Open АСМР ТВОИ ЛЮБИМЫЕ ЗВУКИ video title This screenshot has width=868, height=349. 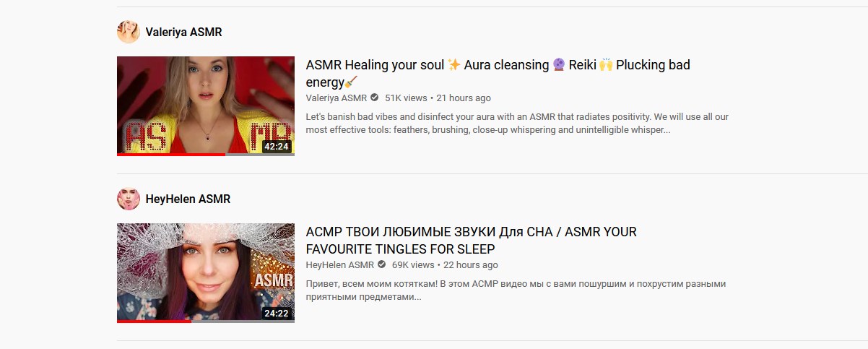pos(472,240)
